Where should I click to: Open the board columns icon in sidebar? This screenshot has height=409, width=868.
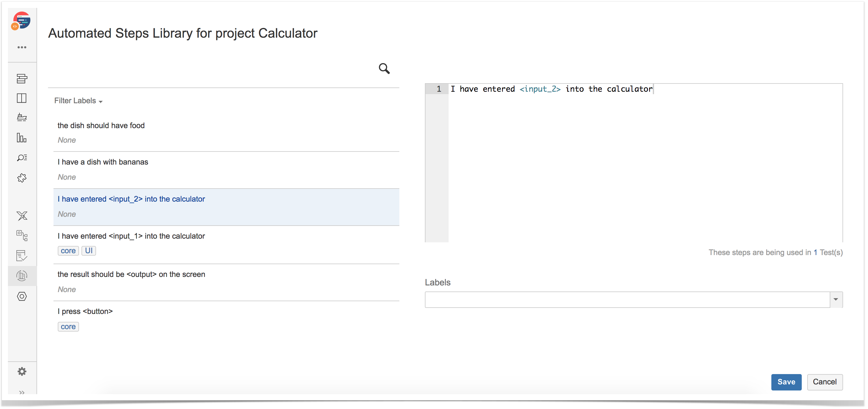(x=22, y=98)
